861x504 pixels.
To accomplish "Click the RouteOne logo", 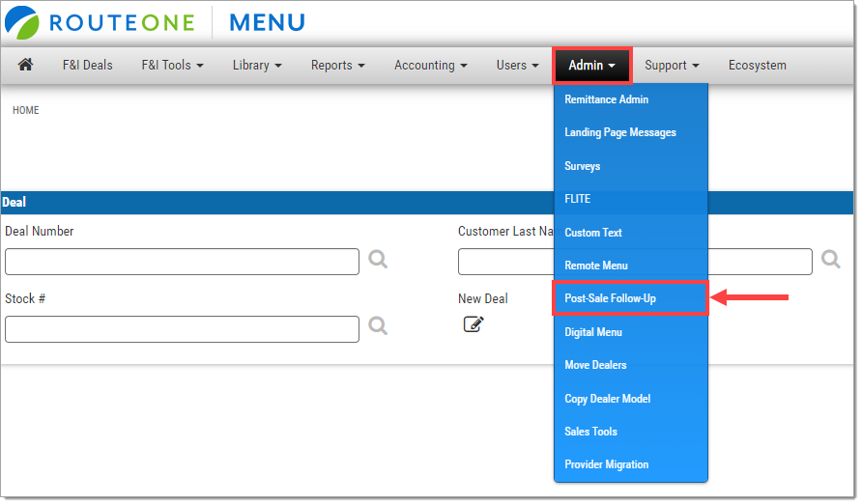I will click(x=100, y=22).
